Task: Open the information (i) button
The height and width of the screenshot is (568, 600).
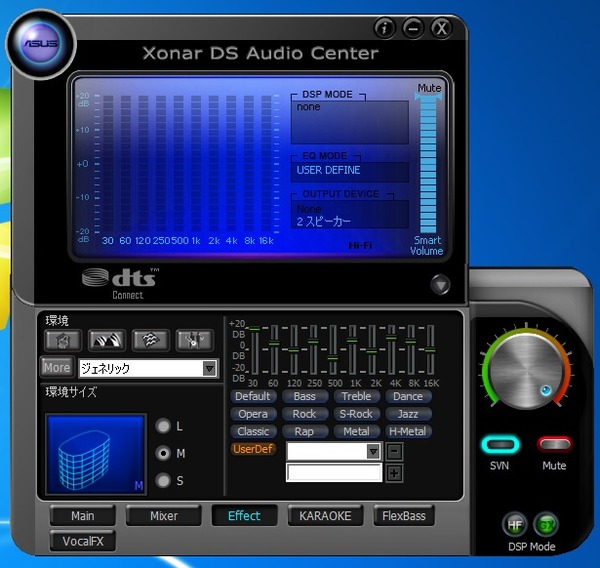Action: coord(384,28)
